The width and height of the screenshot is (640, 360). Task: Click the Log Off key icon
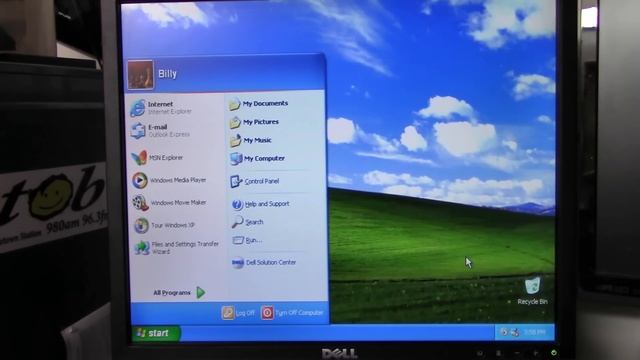click(228, 313)
